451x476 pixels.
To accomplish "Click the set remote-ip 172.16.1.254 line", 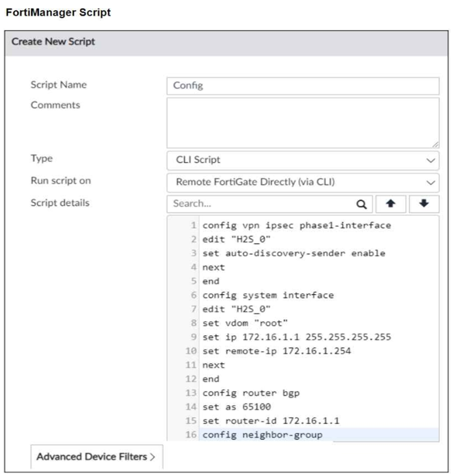I will tap(276, 351).
